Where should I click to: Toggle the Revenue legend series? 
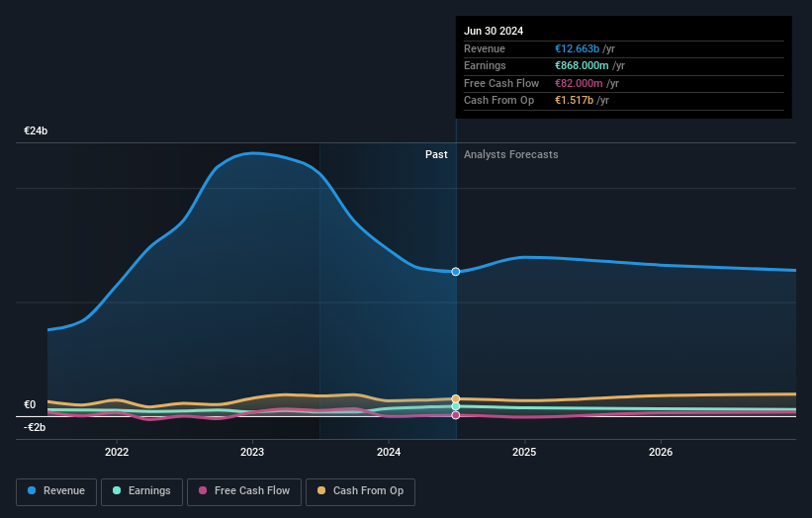56,491
